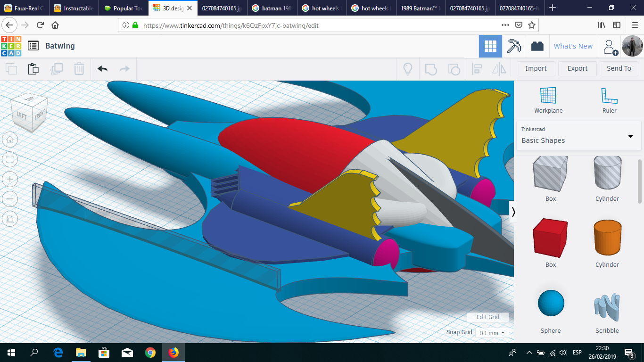Open the Bricks mode
Screen dimensions: 644x362
click(537, 46)
